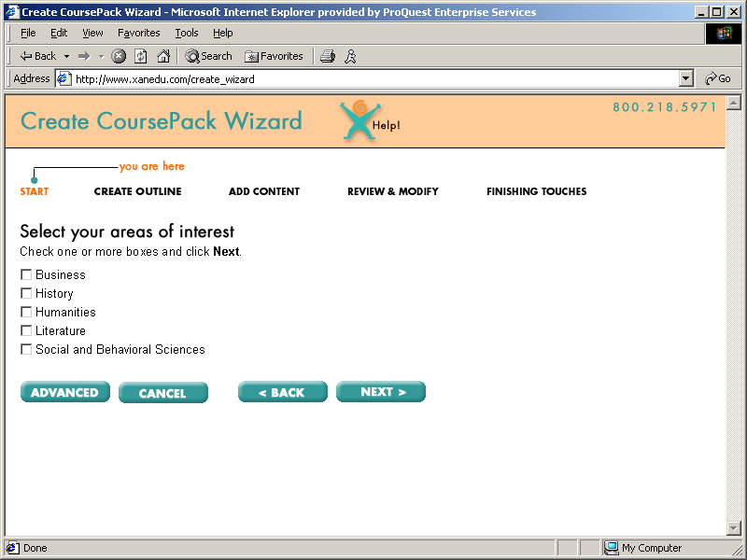The image size is (747, 560).
Task: Open the Favorites toolbar button
Action: (274, 56)
